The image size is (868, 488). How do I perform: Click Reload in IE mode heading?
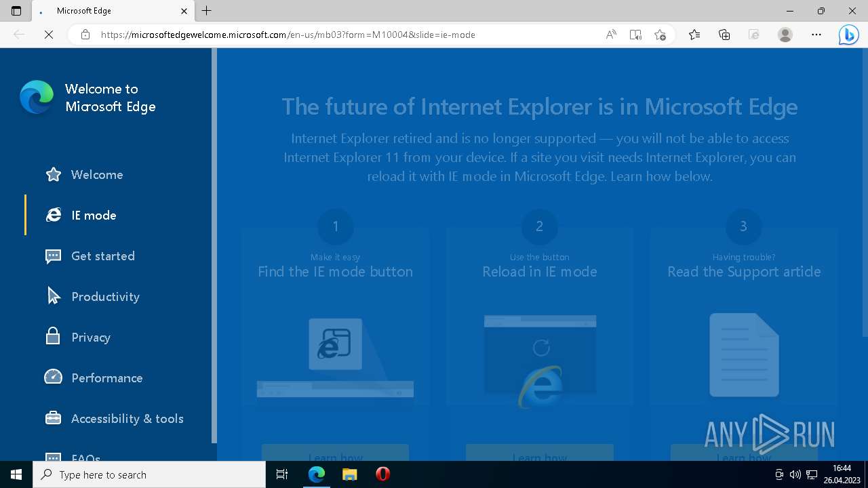point(540,272)
